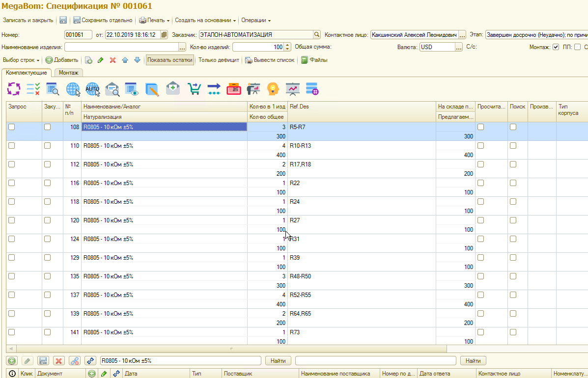Click the checklist with checkmarks icon
This screenshot has width=588, height=378.
tap(33, 89)
